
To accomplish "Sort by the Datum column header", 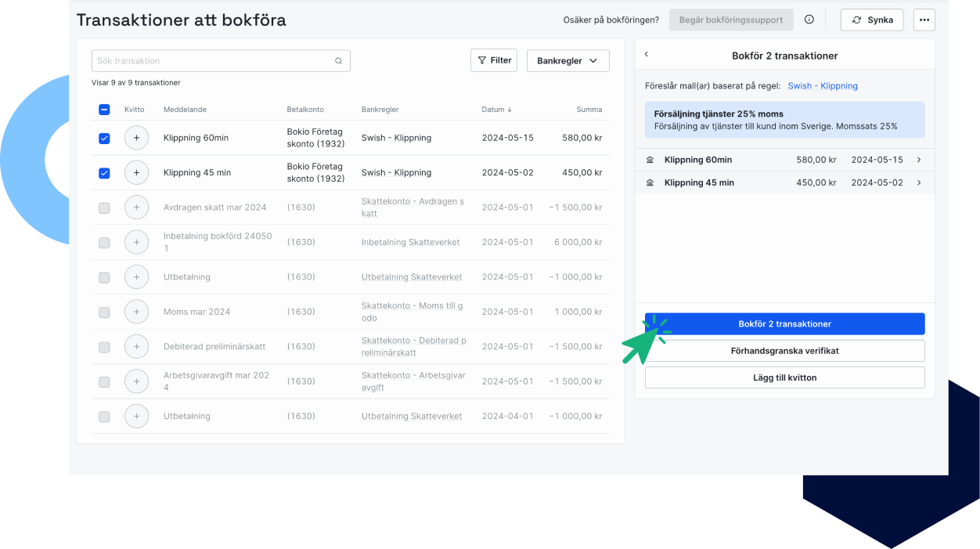I will 496,110.
